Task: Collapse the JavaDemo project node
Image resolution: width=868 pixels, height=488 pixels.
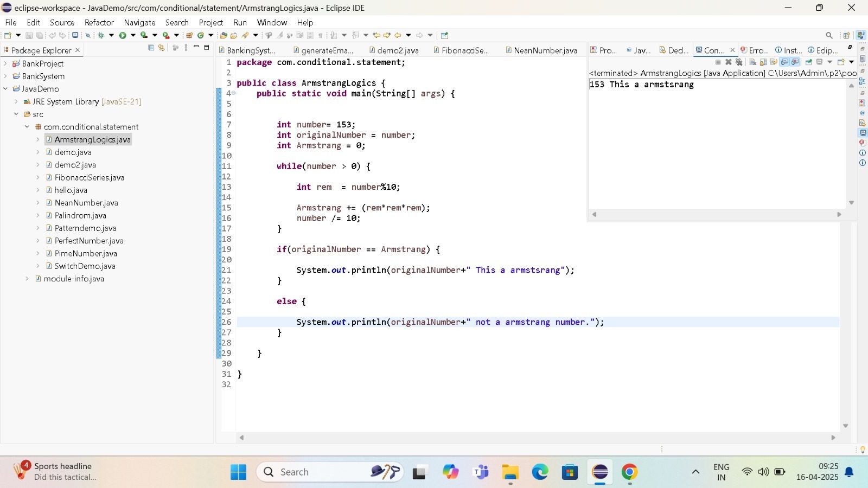Action: [5, 88]
